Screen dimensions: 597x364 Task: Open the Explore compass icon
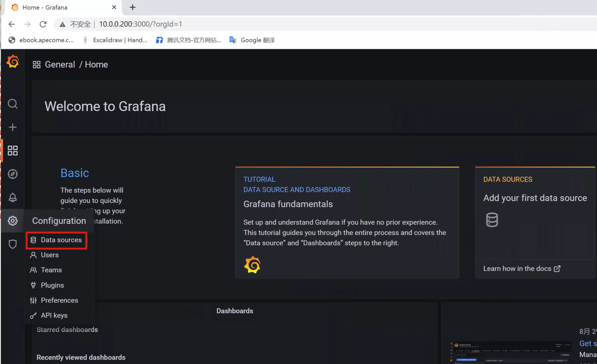[13, 174]
